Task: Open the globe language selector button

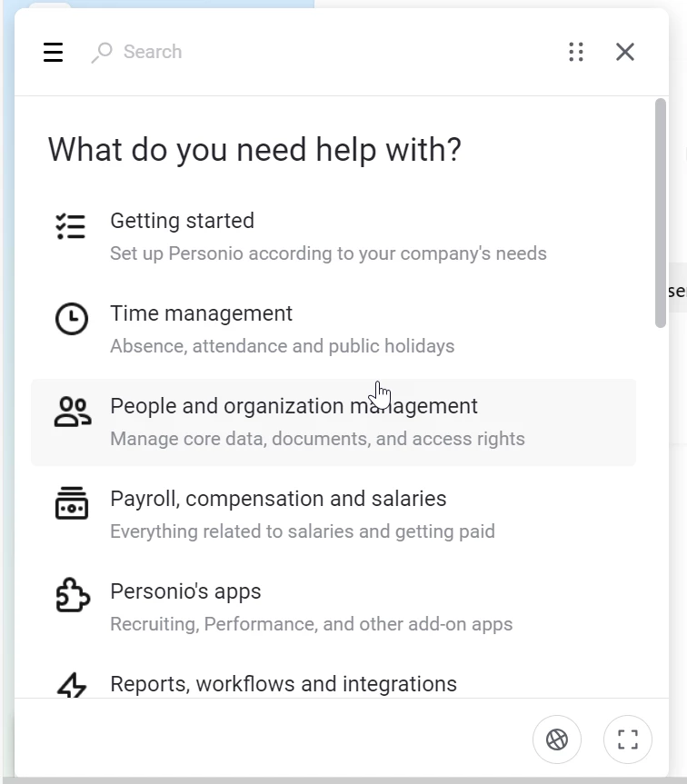Action: pos(557,739)
